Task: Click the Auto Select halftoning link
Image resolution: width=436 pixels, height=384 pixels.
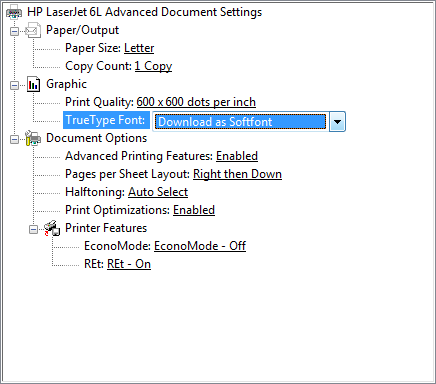Action: (158, 192)
